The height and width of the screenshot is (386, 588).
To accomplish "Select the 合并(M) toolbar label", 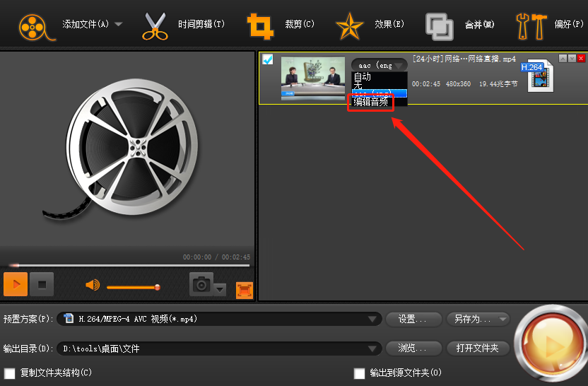I will [x=480, y=25].
